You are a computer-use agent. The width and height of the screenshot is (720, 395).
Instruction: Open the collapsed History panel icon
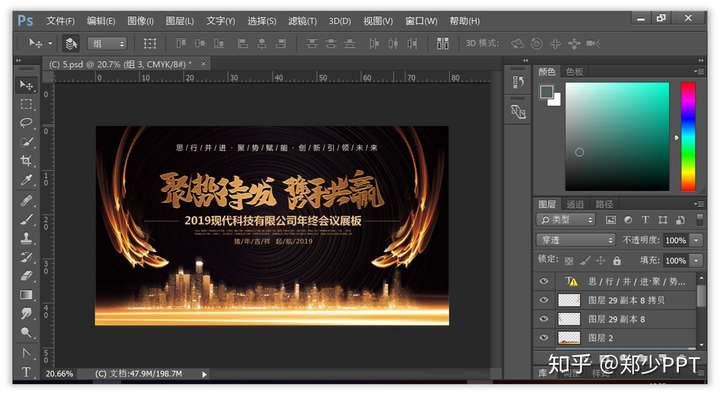518,82
